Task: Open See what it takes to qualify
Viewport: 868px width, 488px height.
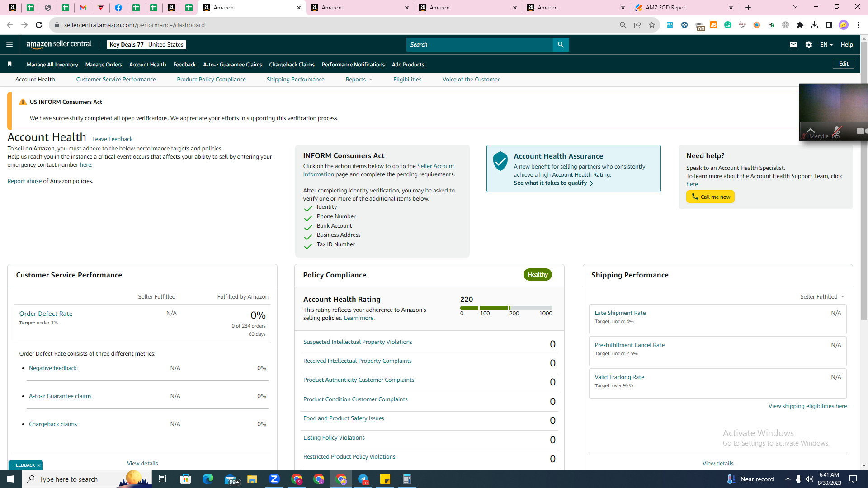Action: 553,183
